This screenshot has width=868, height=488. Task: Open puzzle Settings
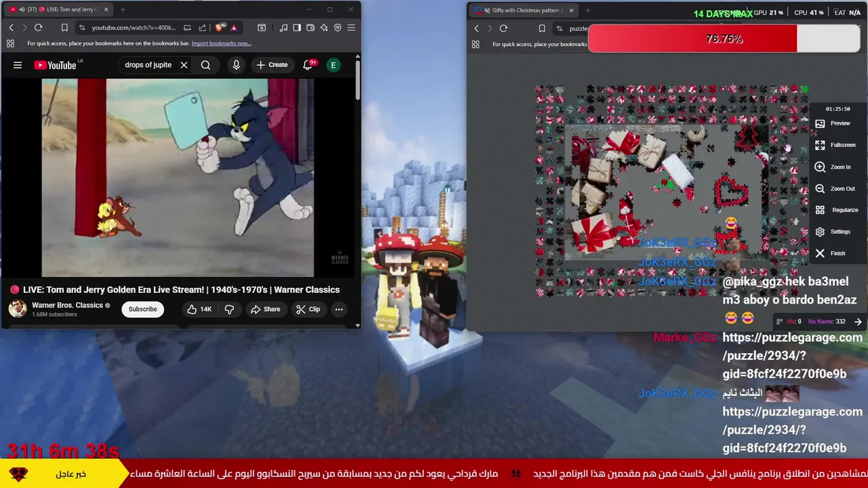click(833, 232)
